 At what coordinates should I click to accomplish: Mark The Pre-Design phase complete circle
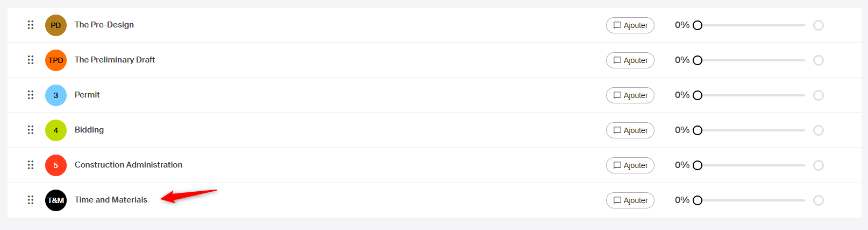point(819,25)
